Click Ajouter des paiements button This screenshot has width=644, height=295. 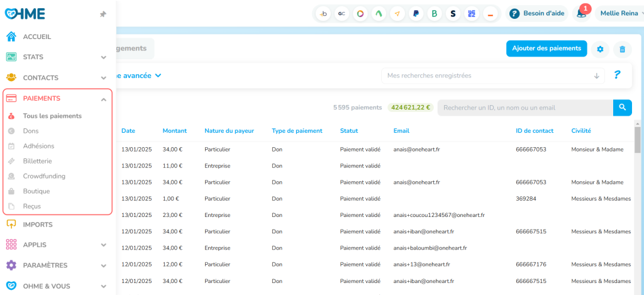(546, 48)
